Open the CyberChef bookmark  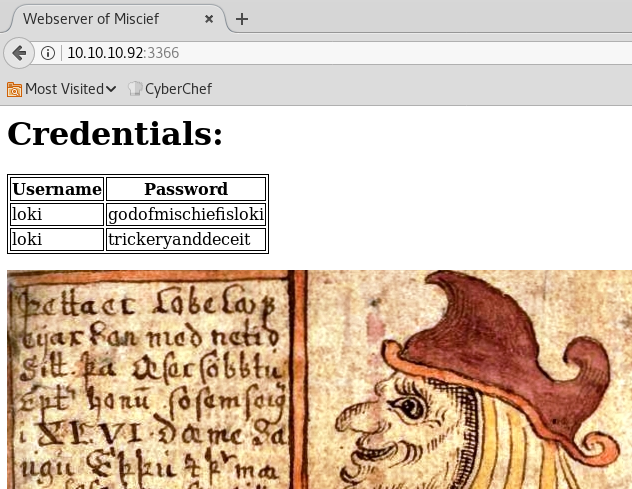(177, 89)
